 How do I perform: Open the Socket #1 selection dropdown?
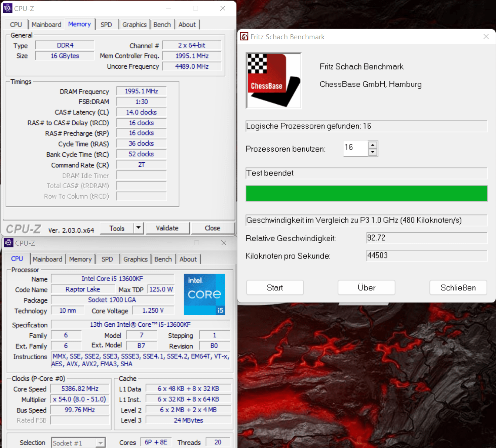coord(101,443)
